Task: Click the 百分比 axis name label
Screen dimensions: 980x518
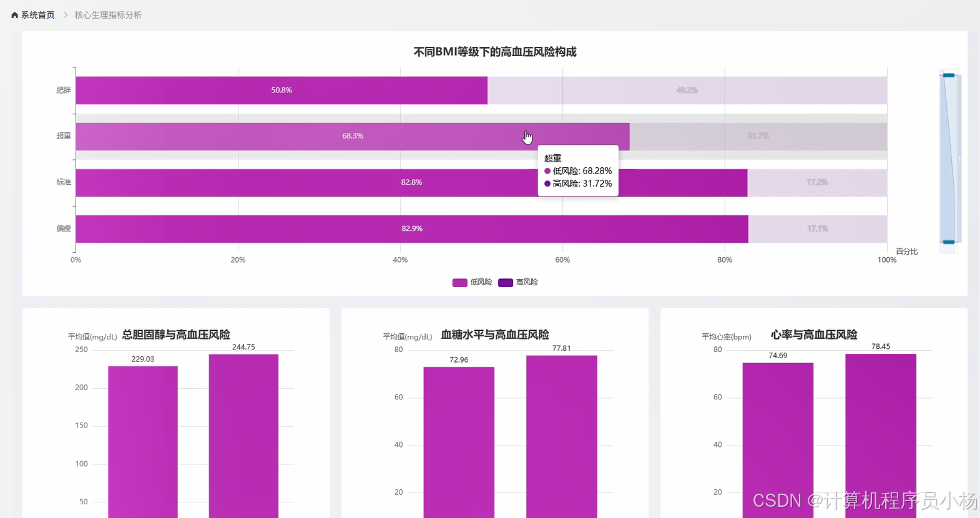Action: (x=907, y=252)
